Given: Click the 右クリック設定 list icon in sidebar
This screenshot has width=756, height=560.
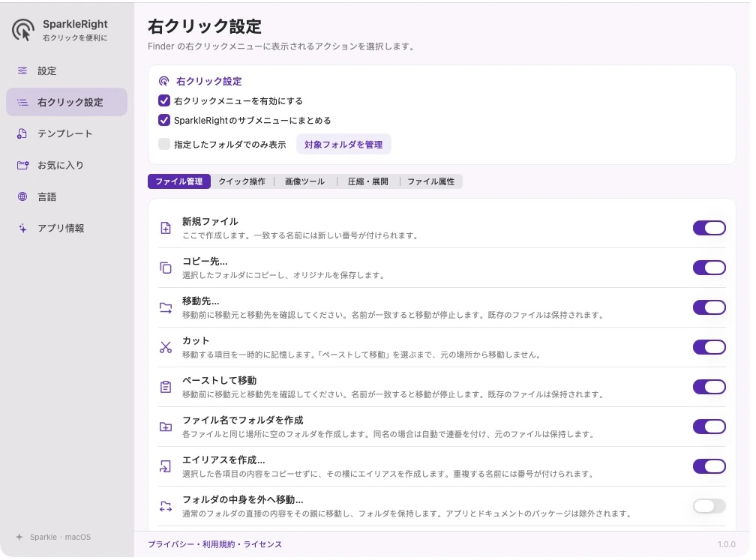Looking at the screenshot, I should tap(22, 102).
